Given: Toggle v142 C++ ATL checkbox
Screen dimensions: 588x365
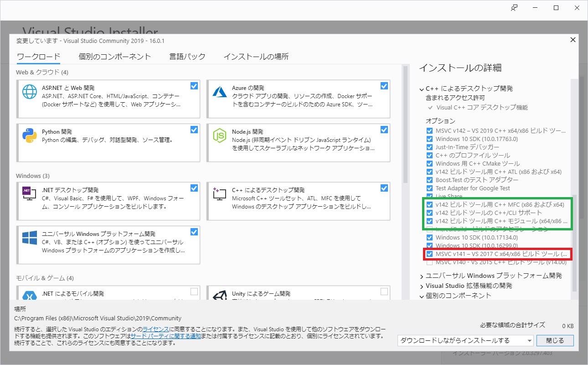Looking at the screenshot, I should pos(429,172).
